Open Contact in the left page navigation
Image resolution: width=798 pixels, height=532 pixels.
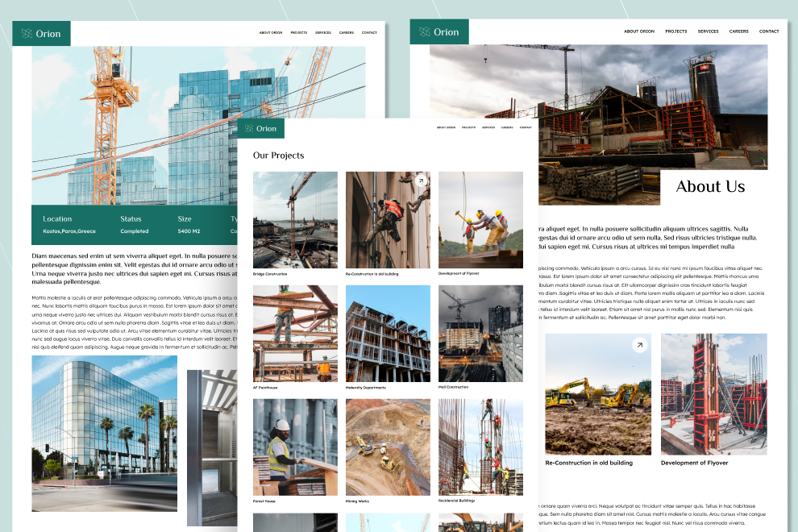tap(369, 32)
